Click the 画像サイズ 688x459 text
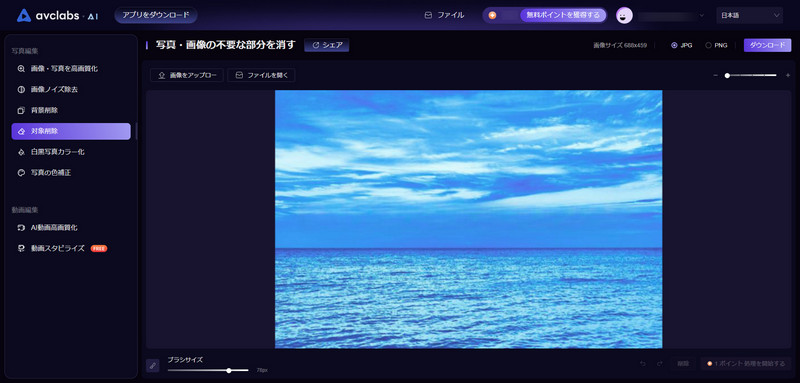This screenshot has height=383, width=800. click(620, 45)
